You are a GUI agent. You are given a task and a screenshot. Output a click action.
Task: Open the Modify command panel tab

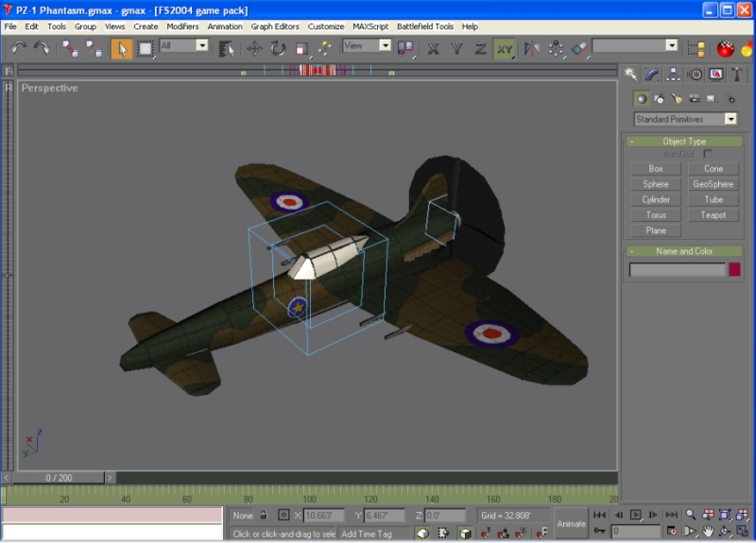click(652, 74)
